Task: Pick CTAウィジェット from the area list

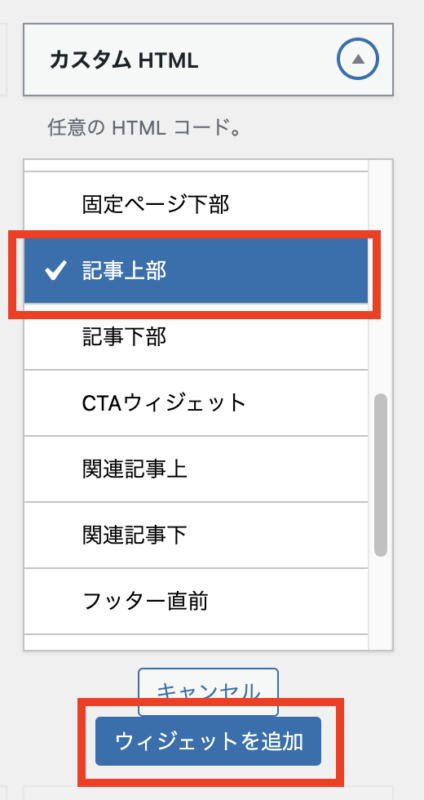Action: click(x=196, y=403)
